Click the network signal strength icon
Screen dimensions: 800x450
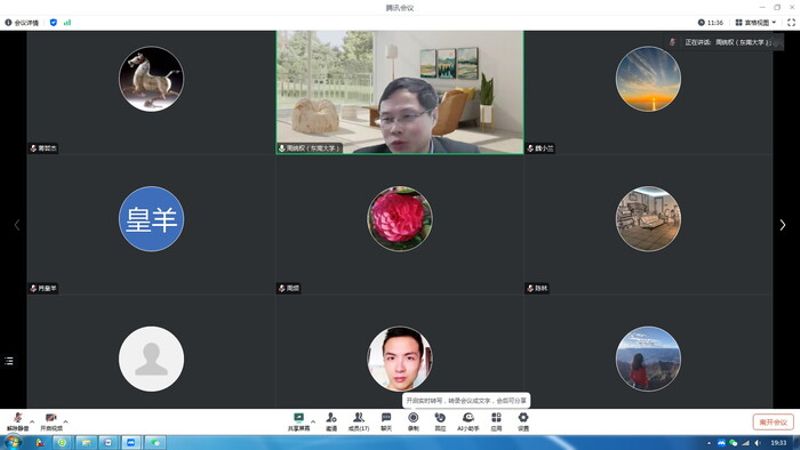coord(68,22)
